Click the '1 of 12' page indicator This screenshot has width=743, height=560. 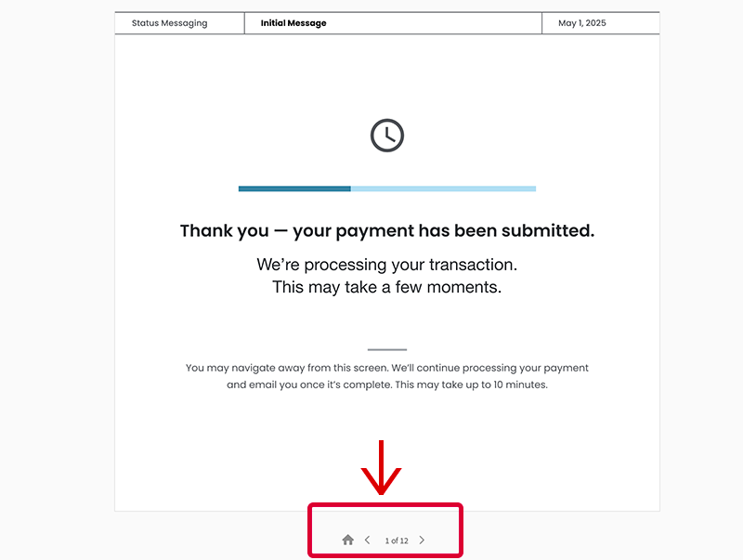[x=397, y=540]
